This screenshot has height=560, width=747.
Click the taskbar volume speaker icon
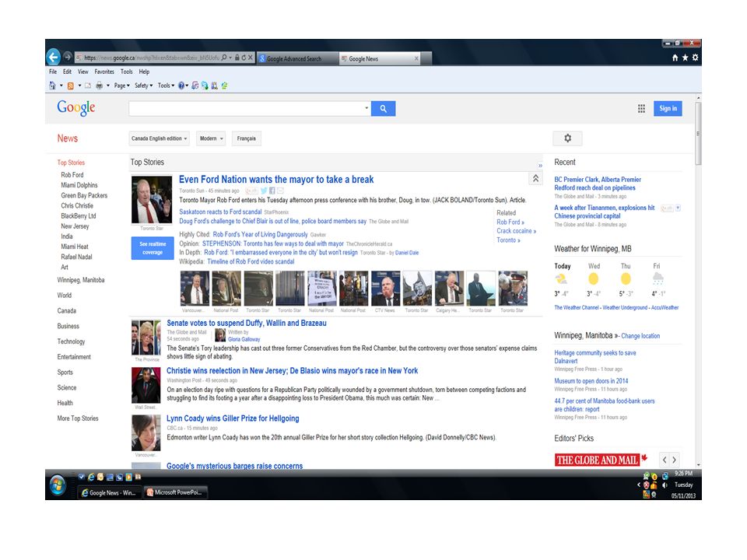[x=665, y=485]
